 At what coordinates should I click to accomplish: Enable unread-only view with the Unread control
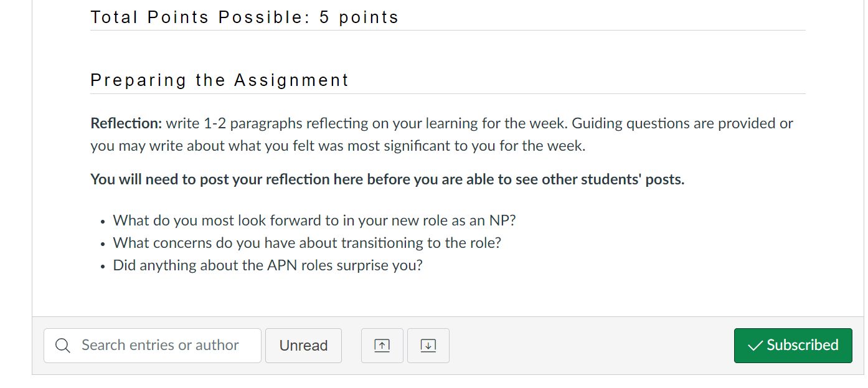[303, 345]
